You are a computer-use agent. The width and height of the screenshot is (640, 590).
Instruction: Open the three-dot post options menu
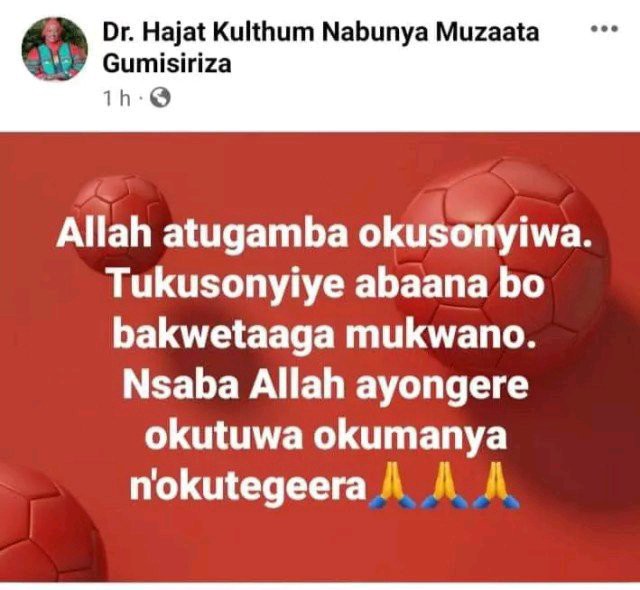point(604,29)
